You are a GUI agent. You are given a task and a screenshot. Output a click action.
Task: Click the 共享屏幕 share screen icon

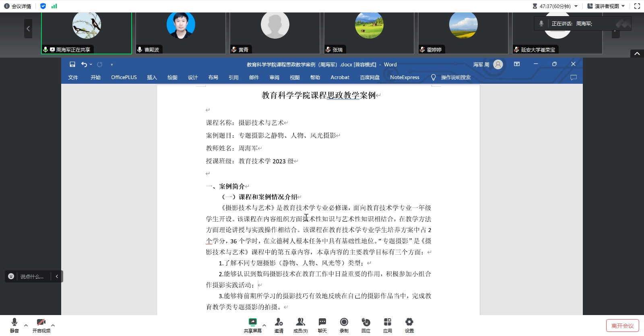[252, 325]
